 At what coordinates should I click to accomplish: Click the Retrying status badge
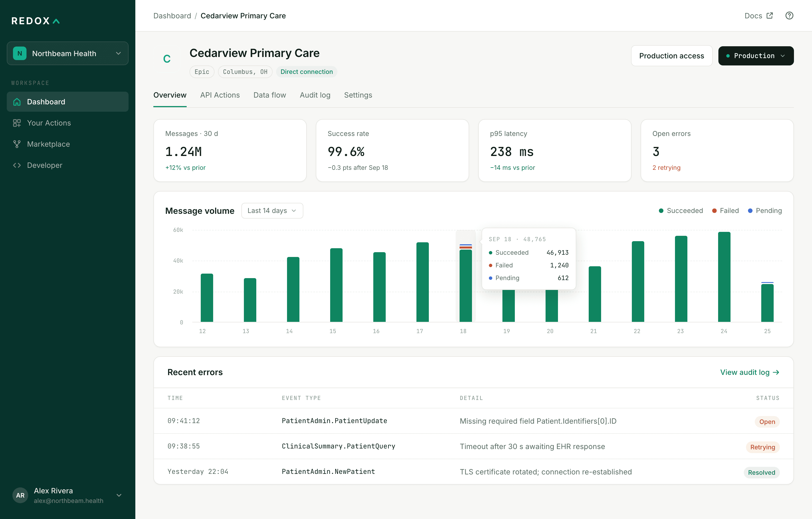[x=762, y=447]
